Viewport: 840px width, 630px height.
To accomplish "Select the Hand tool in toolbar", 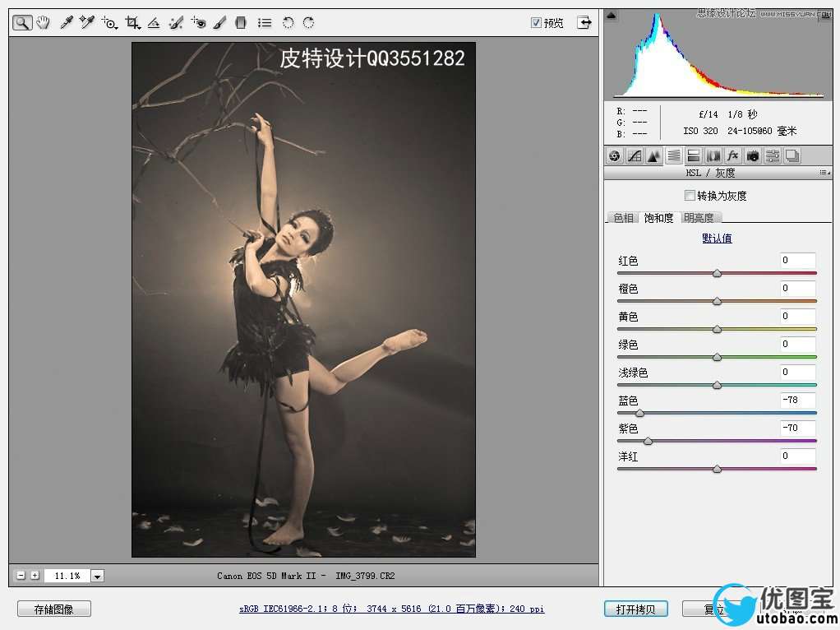I will (x=43, y=23).
